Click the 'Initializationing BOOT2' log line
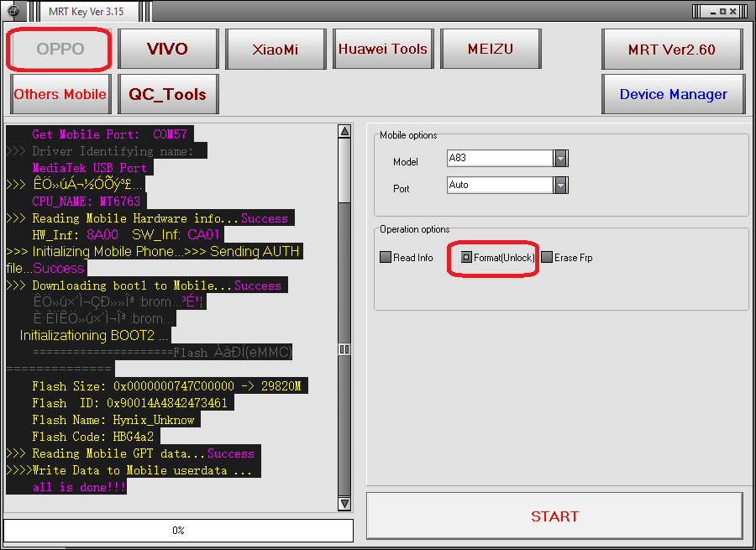This screenshot has width=756, height=550. click(x=94, y=336)
